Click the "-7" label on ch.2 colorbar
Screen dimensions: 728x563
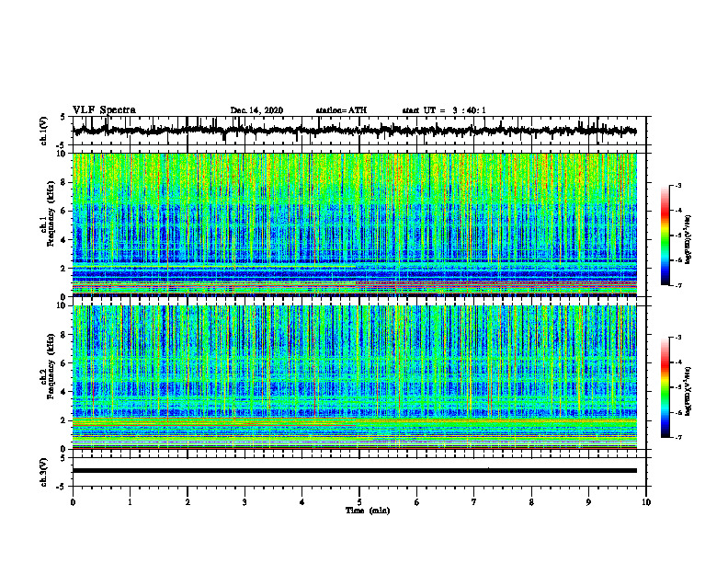677,437
